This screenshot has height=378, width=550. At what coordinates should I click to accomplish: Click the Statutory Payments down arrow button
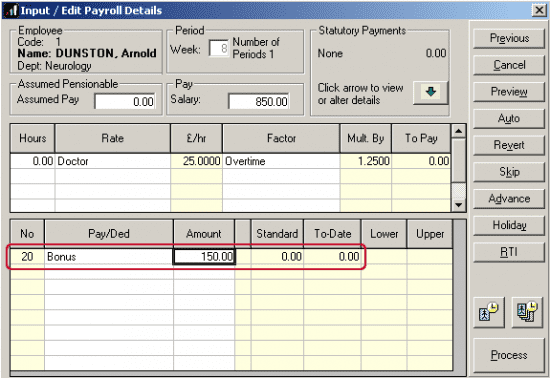click(x=430, y=93)
